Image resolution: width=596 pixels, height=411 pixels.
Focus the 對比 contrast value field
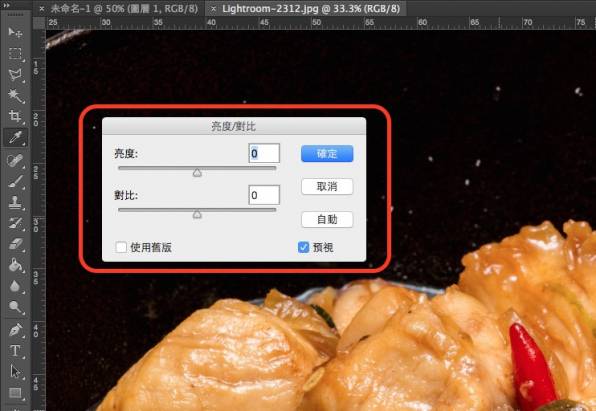tap(264, 195)
